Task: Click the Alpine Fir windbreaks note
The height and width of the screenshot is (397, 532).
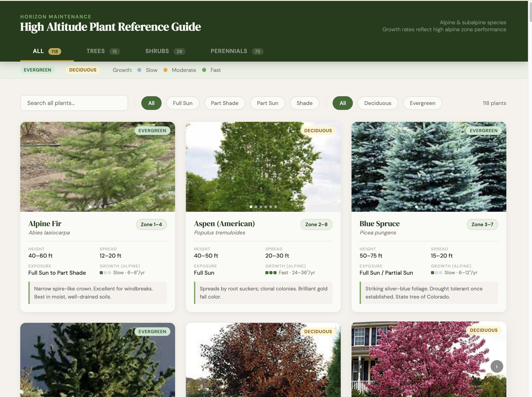Action: coord(97,293)
